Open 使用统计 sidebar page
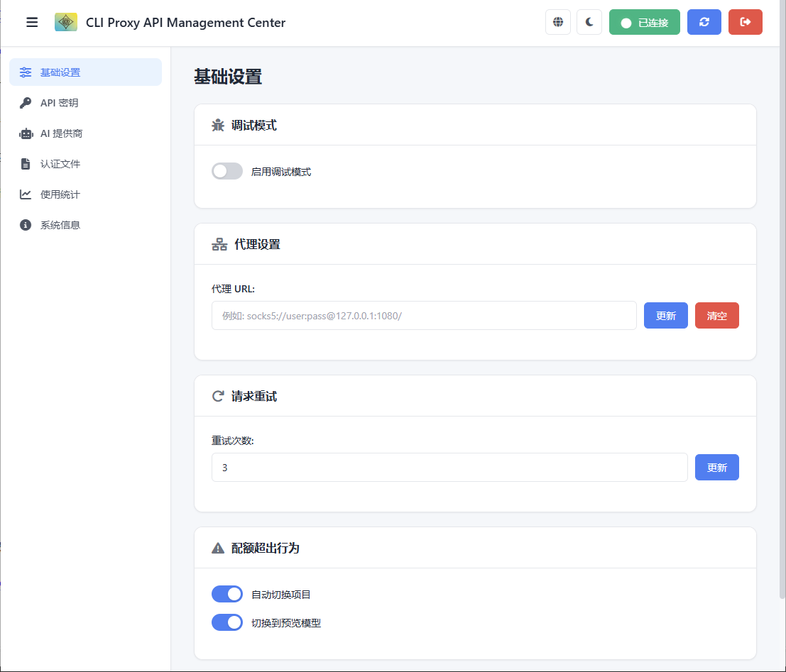The width and height of the screenshot is (786, 672). (x=60, y=194)
